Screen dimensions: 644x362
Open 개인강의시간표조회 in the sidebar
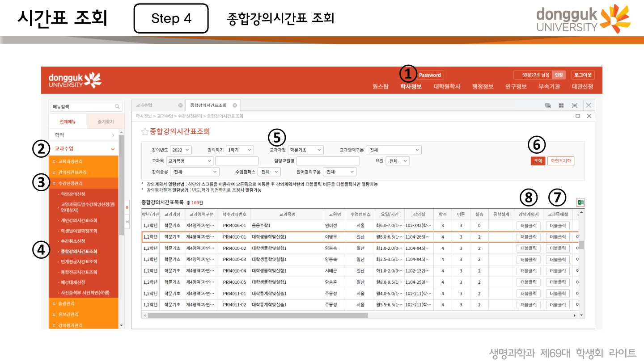pyautogui.click(x=79, y=220)
